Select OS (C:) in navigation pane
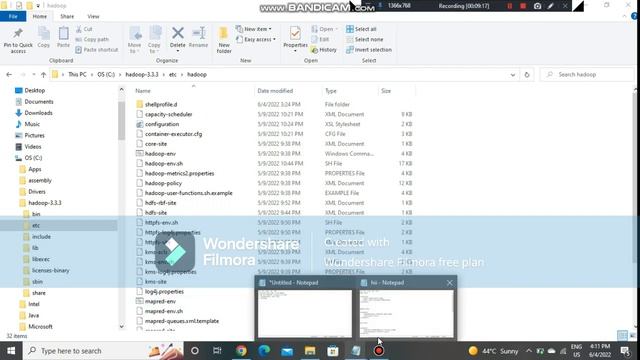Screen dimensions: 640x360 [x=33, y=158]
